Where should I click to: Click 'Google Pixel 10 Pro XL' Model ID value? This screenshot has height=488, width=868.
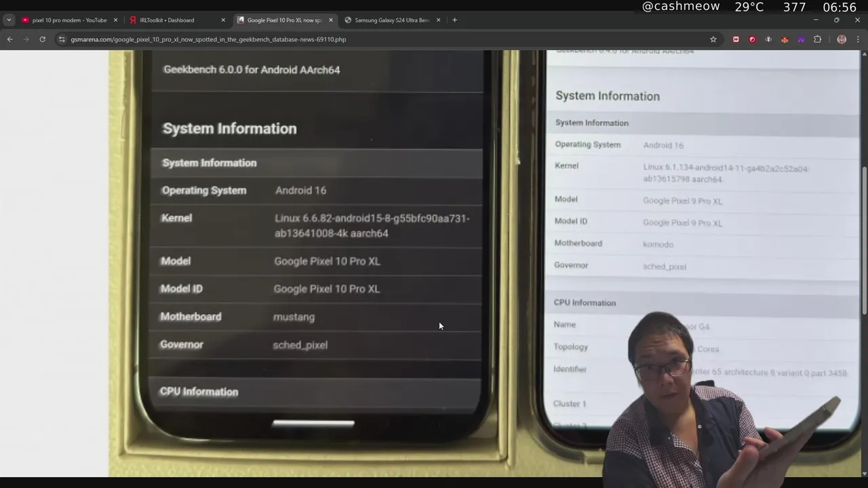[x=326, y=289]
